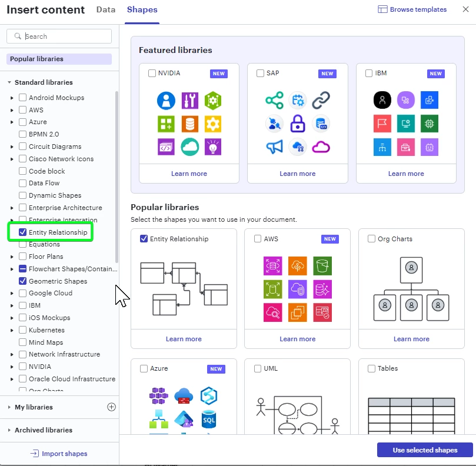Image resolution: width=476 pixels, height=466 pixels.
Task: Select the Shapes tab
Action: coord(142,10)
